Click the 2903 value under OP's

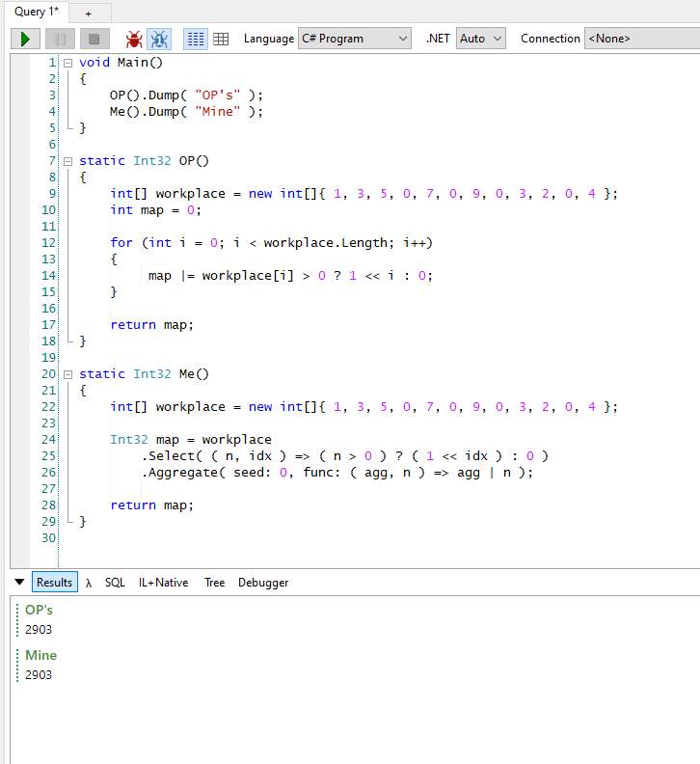point(39,630)
